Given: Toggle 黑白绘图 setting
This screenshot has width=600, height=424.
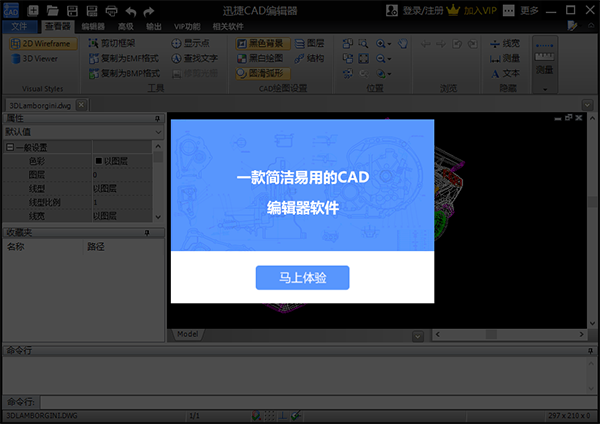Looking at the screenshot, I should [x=260, y=58].
